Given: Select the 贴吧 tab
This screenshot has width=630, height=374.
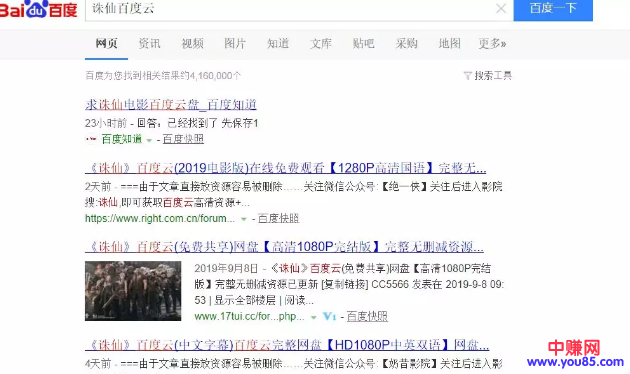Looking at the screenshot, I should tap(364, 43).
